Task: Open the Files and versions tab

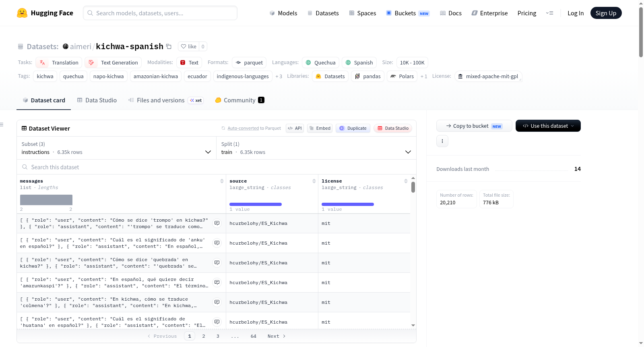Action: point(165,100)
